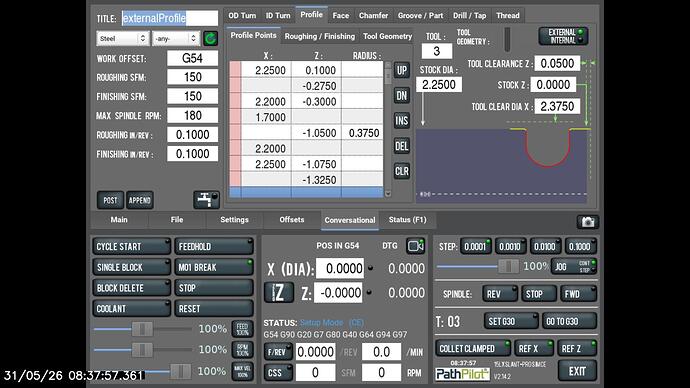The image size is (690, 388).
Task: Click SET G30 button
Action: coord(510,321)
